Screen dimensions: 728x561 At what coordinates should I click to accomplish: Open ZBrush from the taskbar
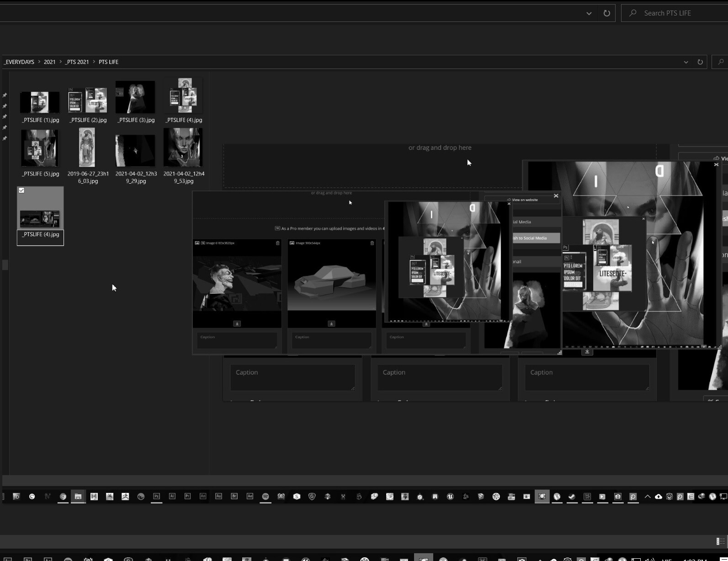pyautogui.click(x=125, y=496)
